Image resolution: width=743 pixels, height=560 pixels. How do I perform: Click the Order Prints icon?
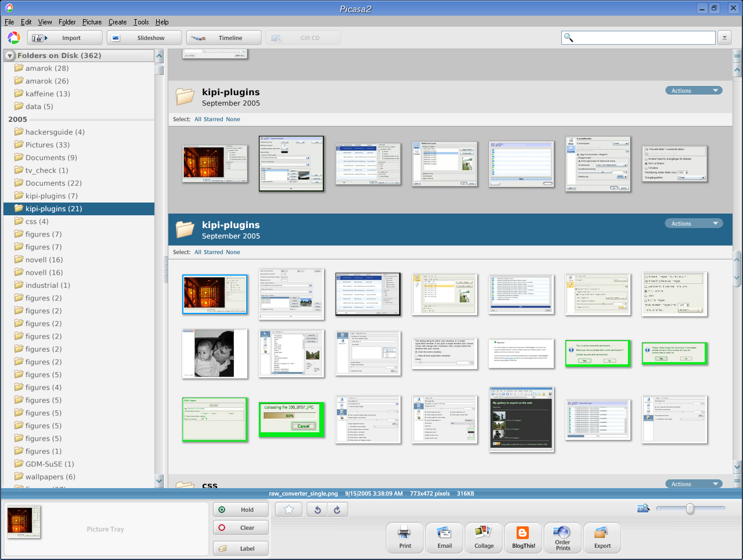(562, 538)
